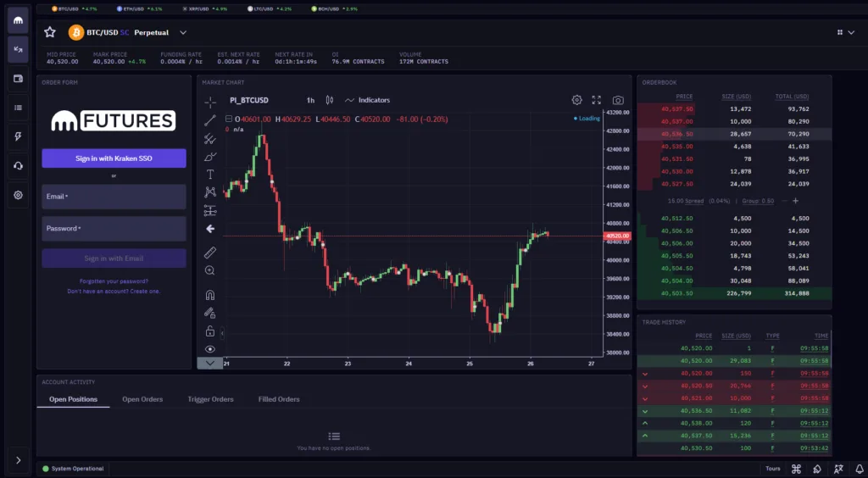Focus the Password input field
Image resolution: width=868 pixels, height=478 pixels.
coord(114,229)
